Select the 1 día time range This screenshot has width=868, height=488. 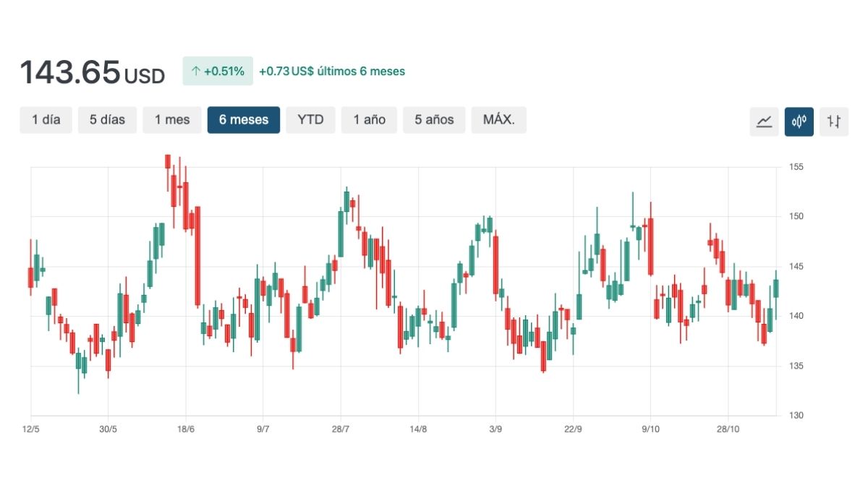pyautogui.click(x=46, y=120)
